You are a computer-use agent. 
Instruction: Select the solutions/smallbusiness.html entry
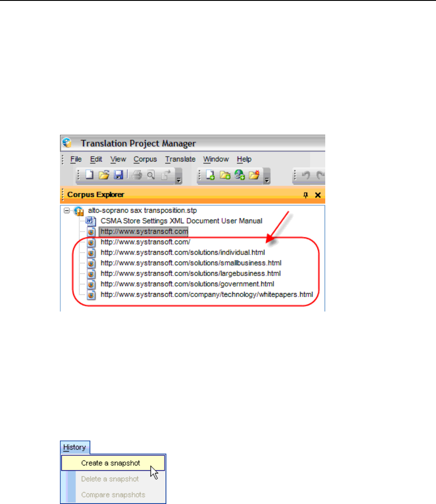pos(191,263)
